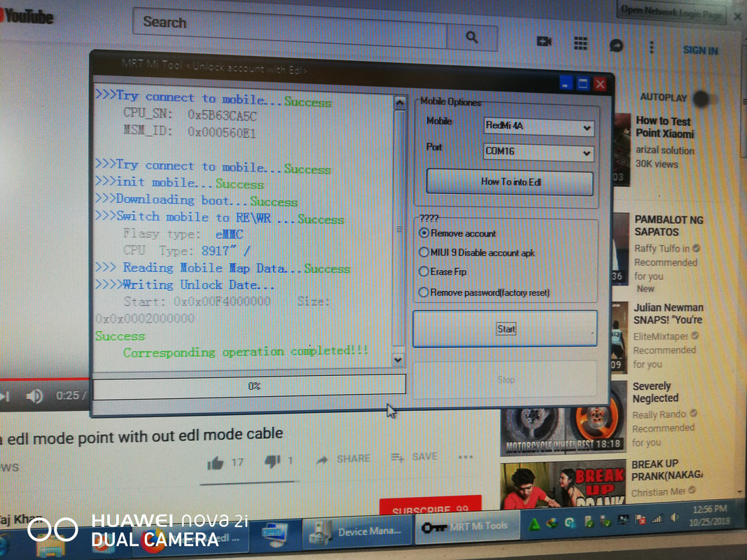Click the SAVE to playlist button

pos(414,456)
